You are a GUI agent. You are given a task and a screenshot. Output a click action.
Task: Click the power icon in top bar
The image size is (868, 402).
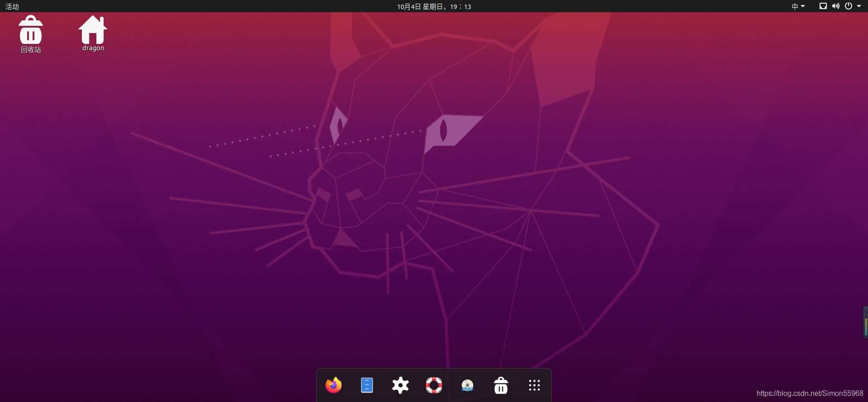click(849, 6)
